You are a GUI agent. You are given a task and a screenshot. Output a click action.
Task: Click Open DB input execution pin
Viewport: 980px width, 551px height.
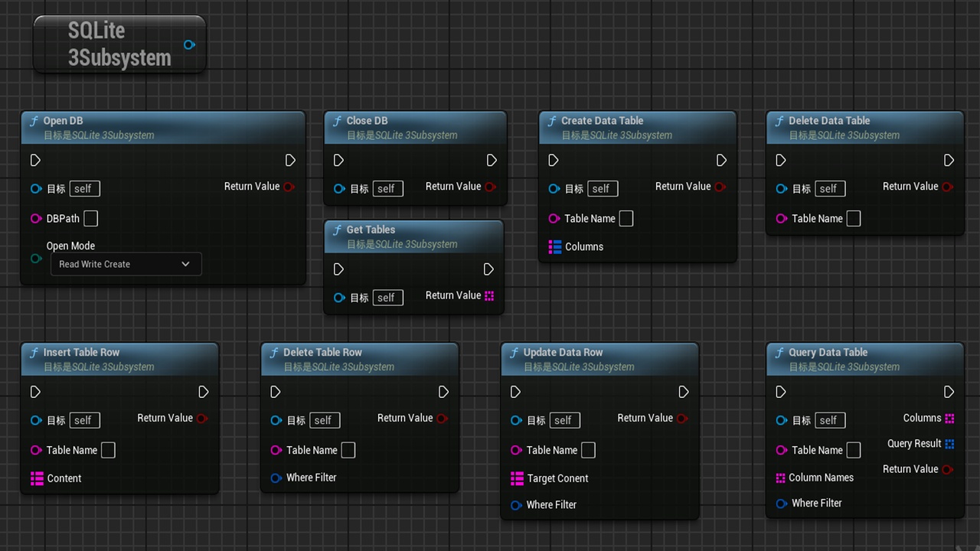tap(35, 160)
